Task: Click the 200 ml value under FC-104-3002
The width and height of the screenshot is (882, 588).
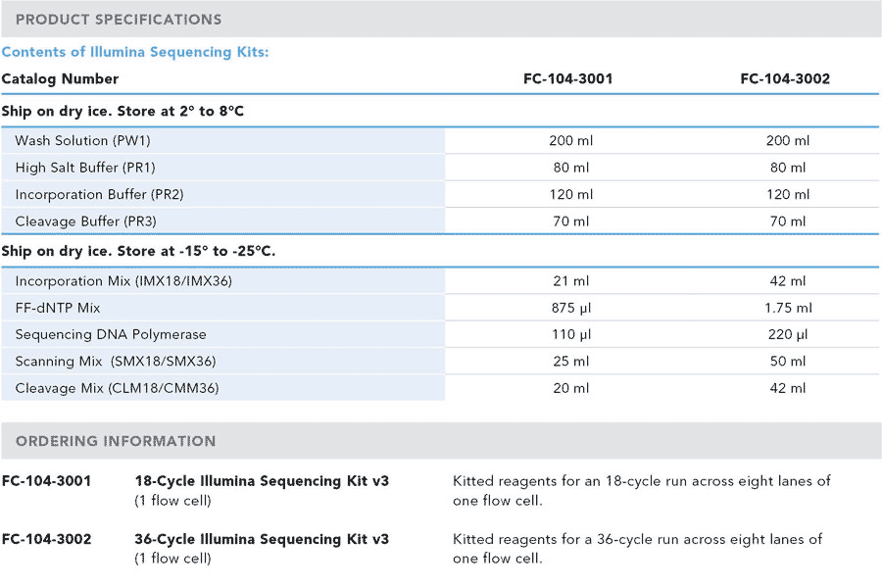Action: click(788, 141)
